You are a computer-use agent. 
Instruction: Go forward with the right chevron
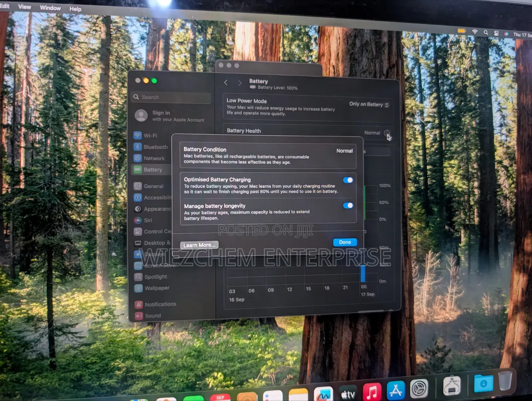coord(240,83)
